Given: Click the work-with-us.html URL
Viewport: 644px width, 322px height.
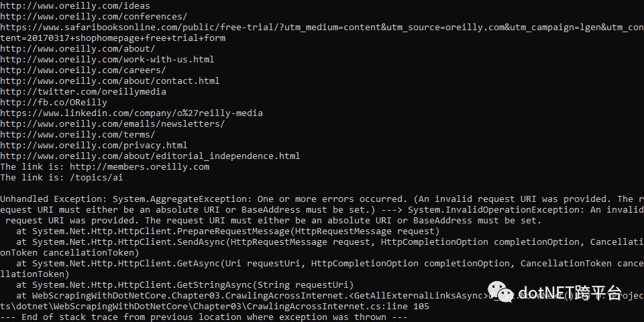Looking at the screenshot, I should coord(107,60).
